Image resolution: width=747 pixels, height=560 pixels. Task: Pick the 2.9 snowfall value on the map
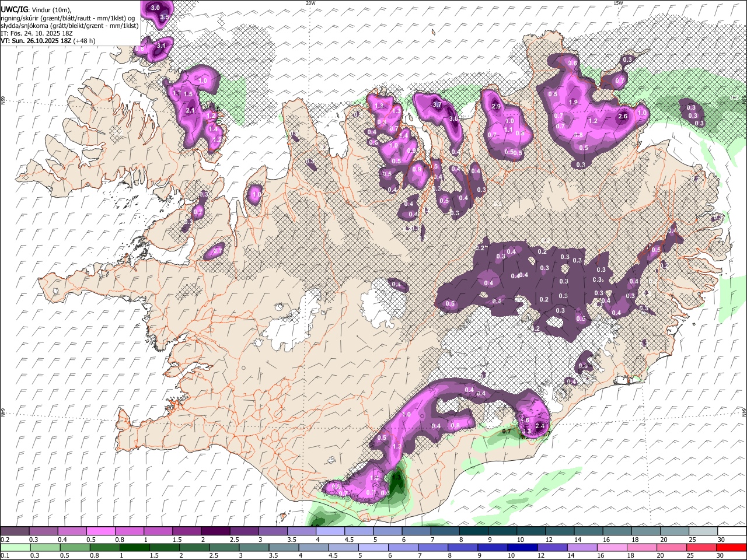pyautogui.click(x=497, y=107)
